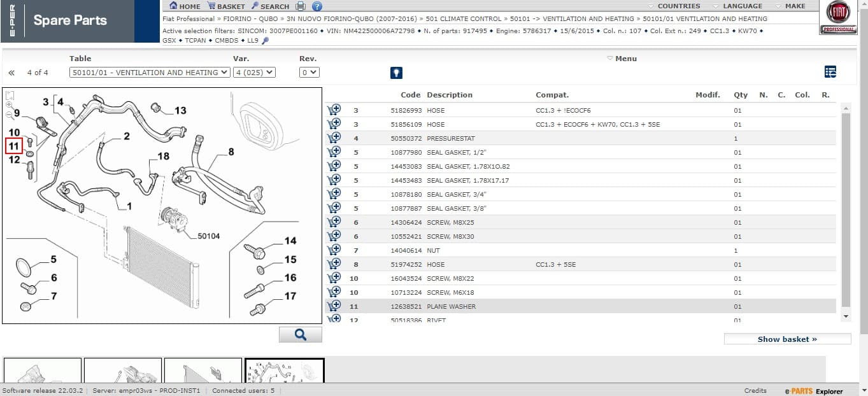The image size is (868, 396).
Task: Add PRESSURESTAT 50550372 to basket
Action: pyautogui.click(x=334, y=138)
